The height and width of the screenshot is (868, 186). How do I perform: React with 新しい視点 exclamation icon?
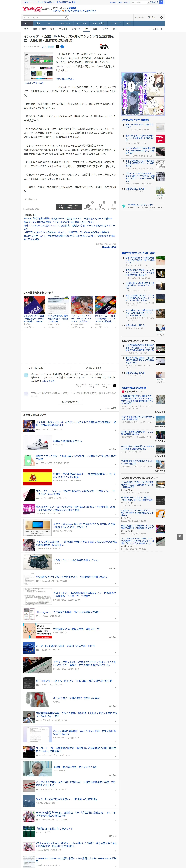point(112,206)
